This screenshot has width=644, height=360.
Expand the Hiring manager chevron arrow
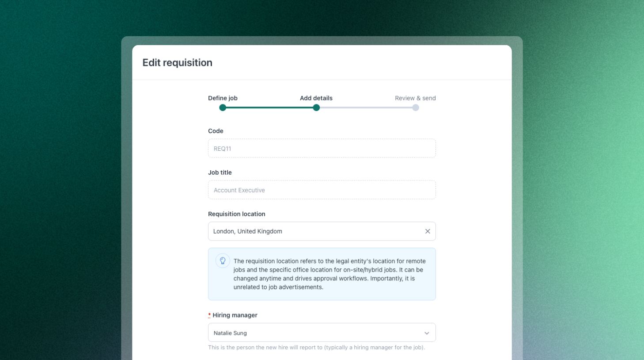[x=427, y=333]
